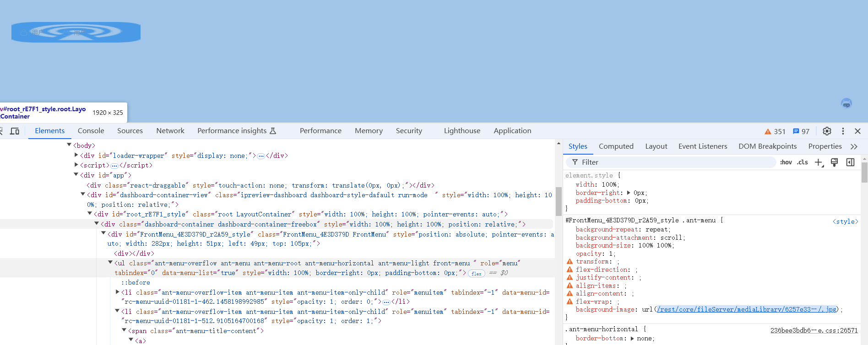Select the Styles sidebar tab
The image size is (868, 345).
(578, 146)
